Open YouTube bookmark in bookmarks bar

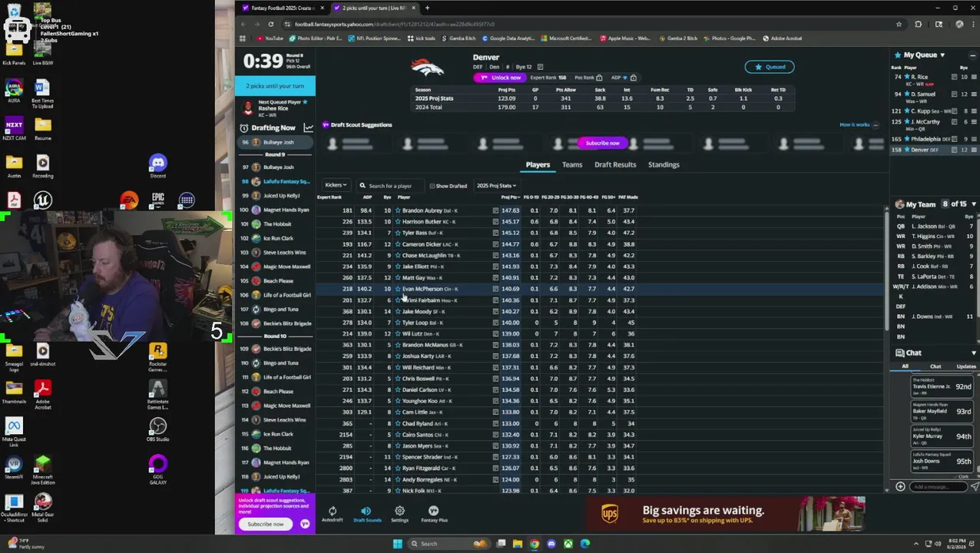pyautogui.click(x=270, y=38)
